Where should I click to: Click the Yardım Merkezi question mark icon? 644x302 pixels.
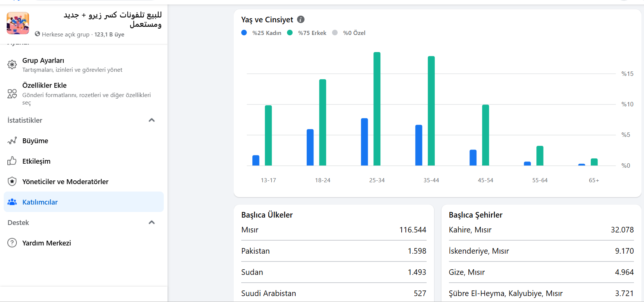[x=12, y=243]
